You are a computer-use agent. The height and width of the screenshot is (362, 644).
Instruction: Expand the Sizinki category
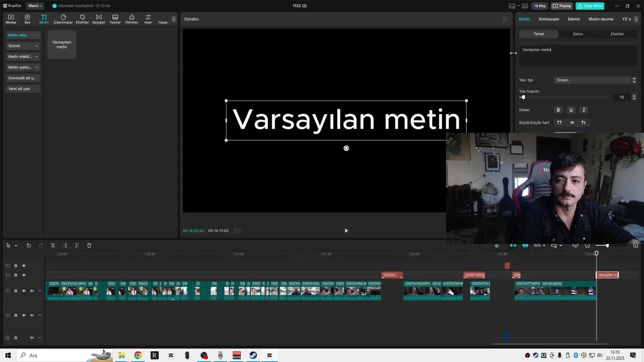pyautogui.click(x=23, y=46)
